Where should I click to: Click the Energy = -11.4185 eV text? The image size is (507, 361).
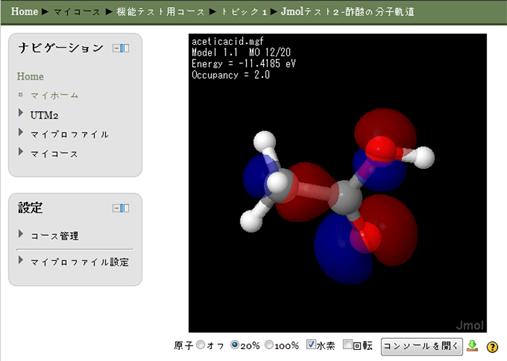(x=244, y=64)
